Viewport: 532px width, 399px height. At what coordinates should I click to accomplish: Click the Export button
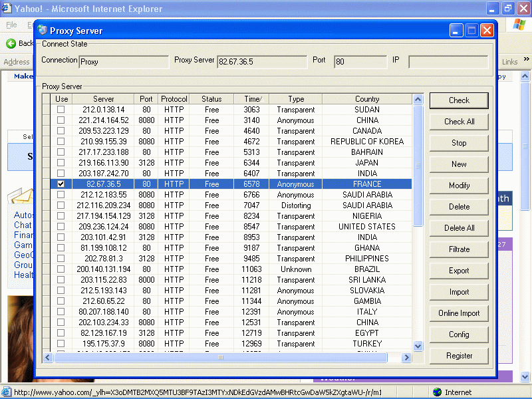(459, 271)
